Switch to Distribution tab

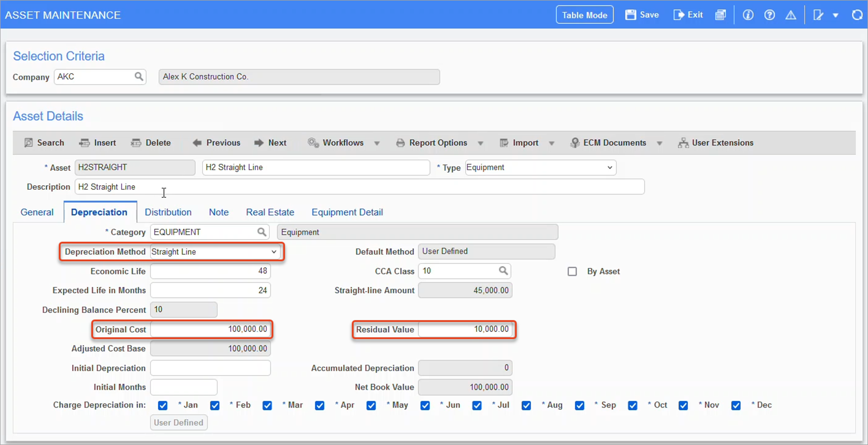tap(168, 212)
